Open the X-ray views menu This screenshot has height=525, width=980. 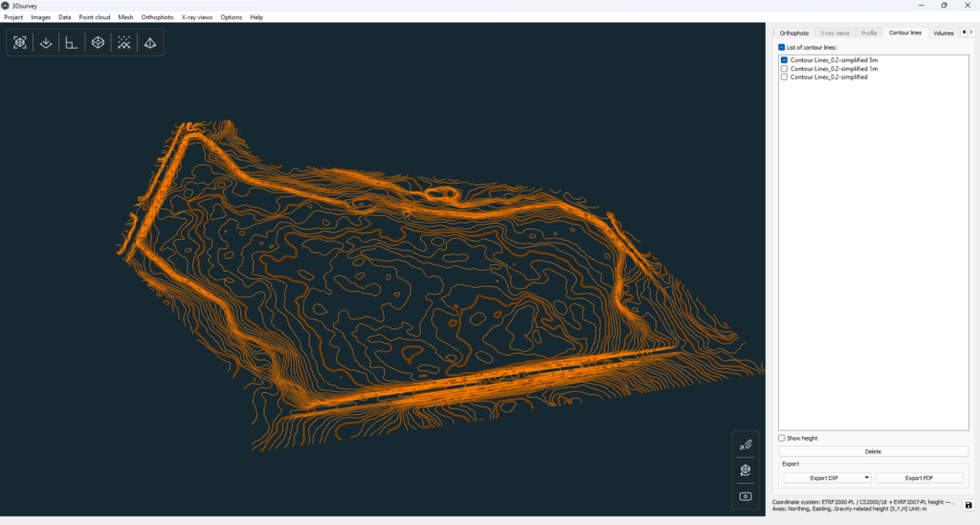point(197,17)
